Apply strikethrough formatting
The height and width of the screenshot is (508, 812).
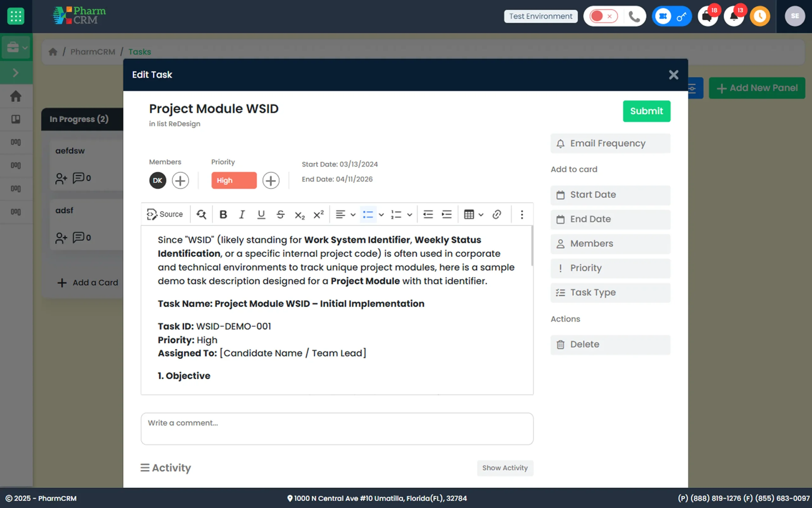click(280, 214)
